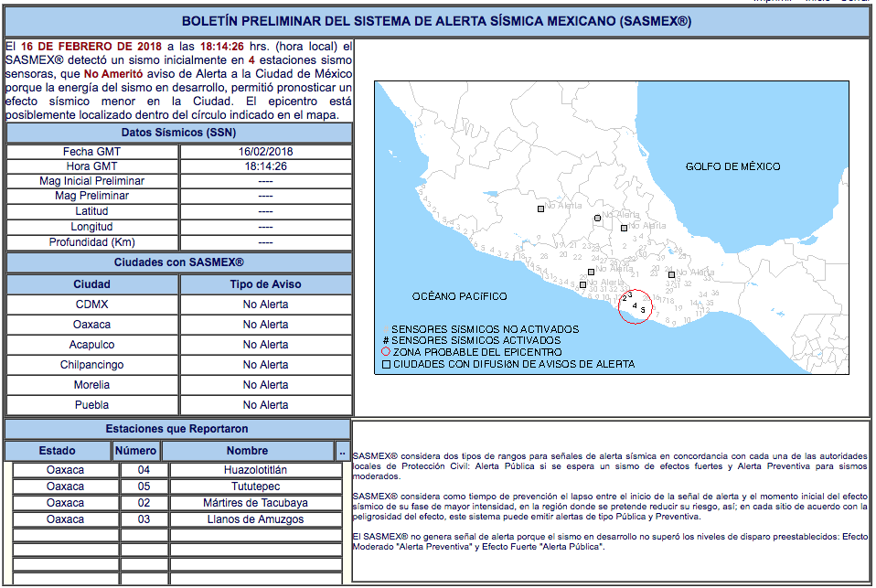
Task: Select the westernmost city square marker on map
Action: pos(540,208)
